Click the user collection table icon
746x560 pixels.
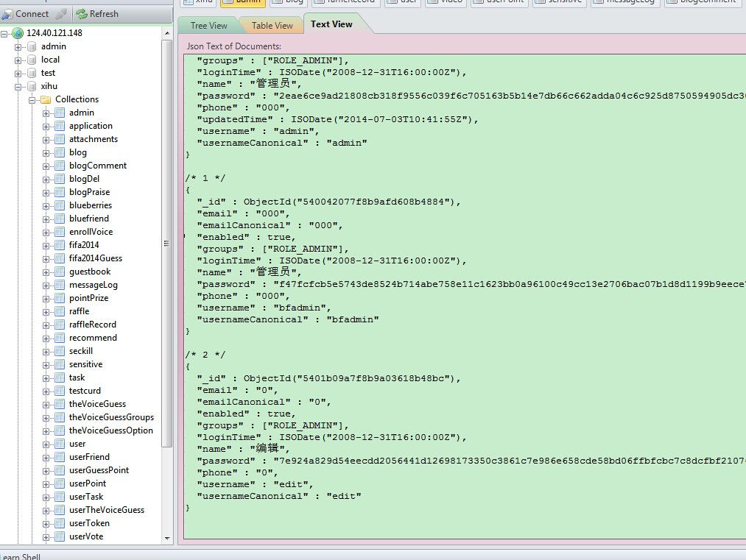60,444
